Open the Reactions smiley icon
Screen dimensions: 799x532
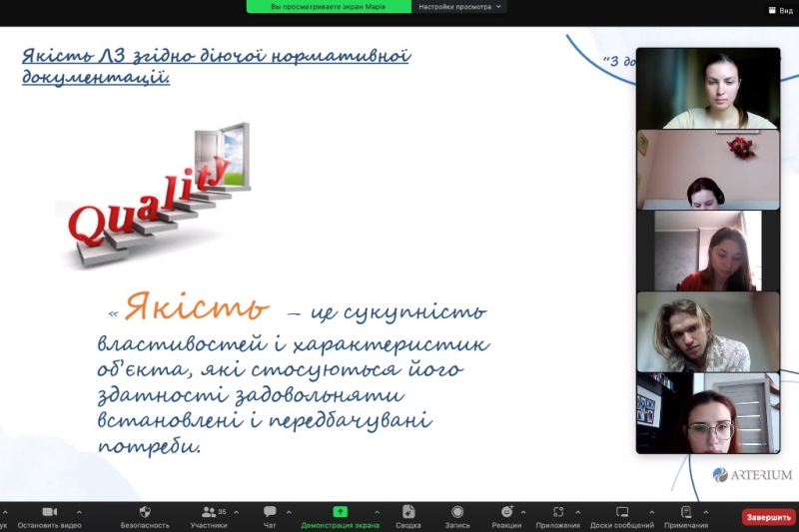click(507, 512)
